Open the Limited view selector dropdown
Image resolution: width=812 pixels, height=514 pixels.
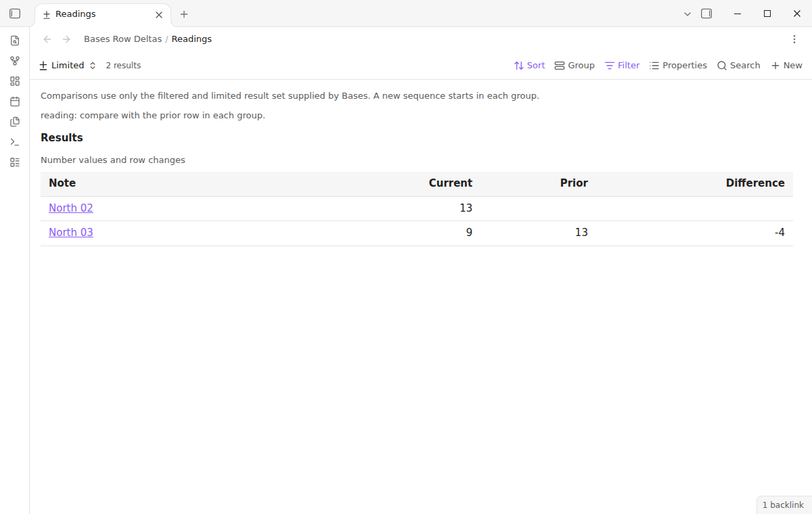tap(68, 66)
